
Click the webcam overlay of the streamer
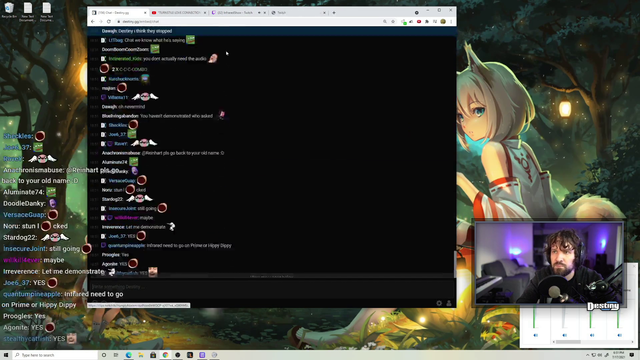click(549, 264)
